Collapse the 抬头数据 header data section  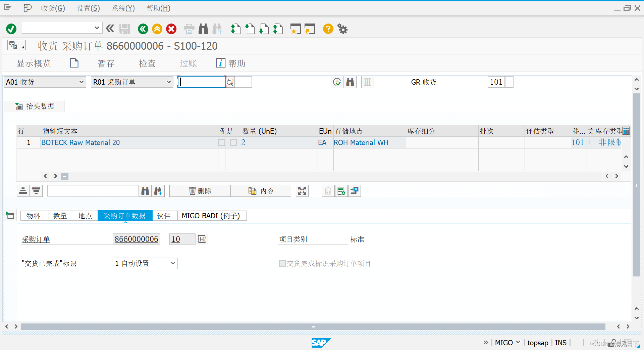[x=34, y=106]
